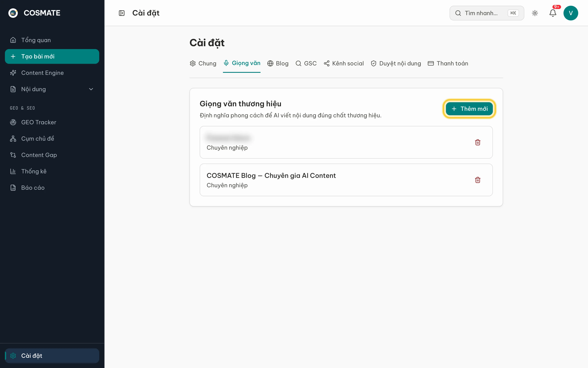Click the COSMATE logo icon
The width and height of the screenshot is (588, 368).
(13, 13)
